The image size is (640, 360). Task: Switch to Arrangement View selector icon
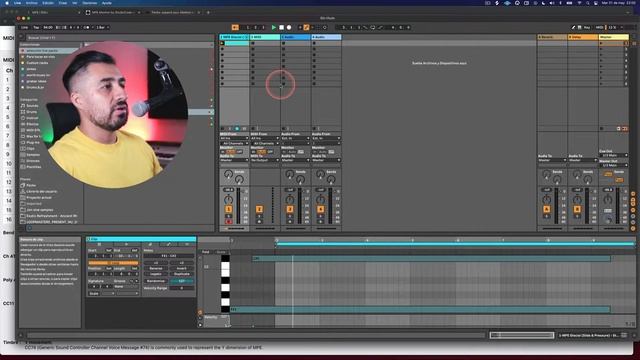634,37
